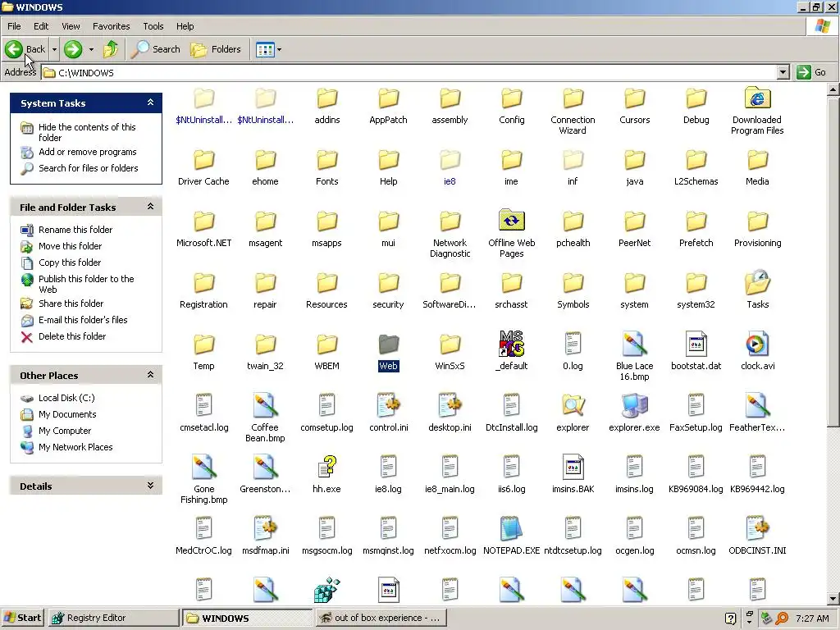Select the msdfmap.ini file icon
The height and width of the screenshot is (630, 840).
pyautogui.click(x=265, y=529)
